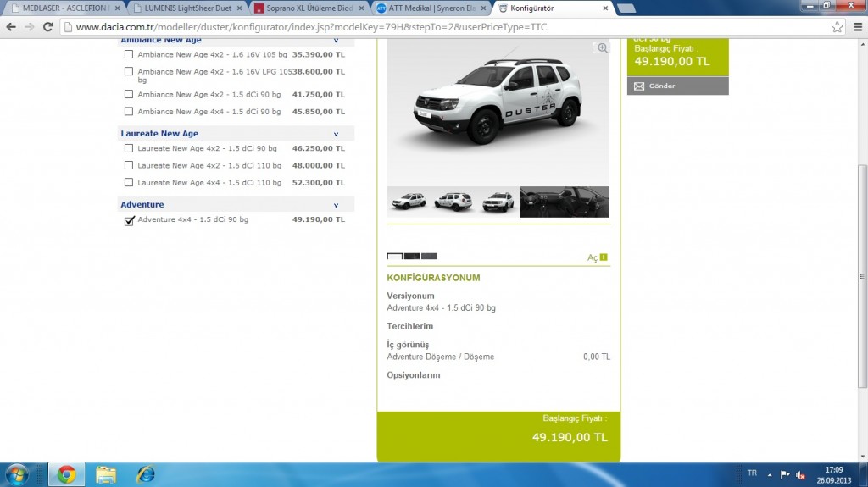Select Ambiance New Age 4x4 1.5 dCi 90
Screen dimensions: 868x487
(129, 112)
